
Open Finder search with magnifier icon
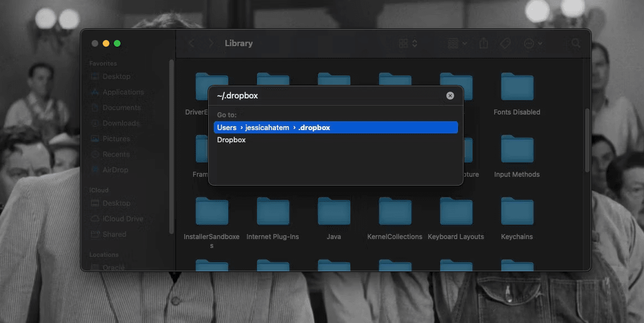click(x=576, y=43)
